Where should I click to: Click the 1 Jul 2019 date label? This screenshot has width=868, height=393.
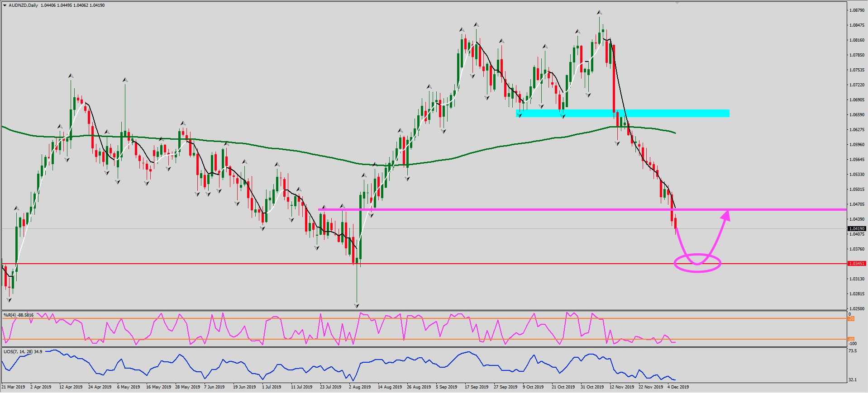click(272, 387)
